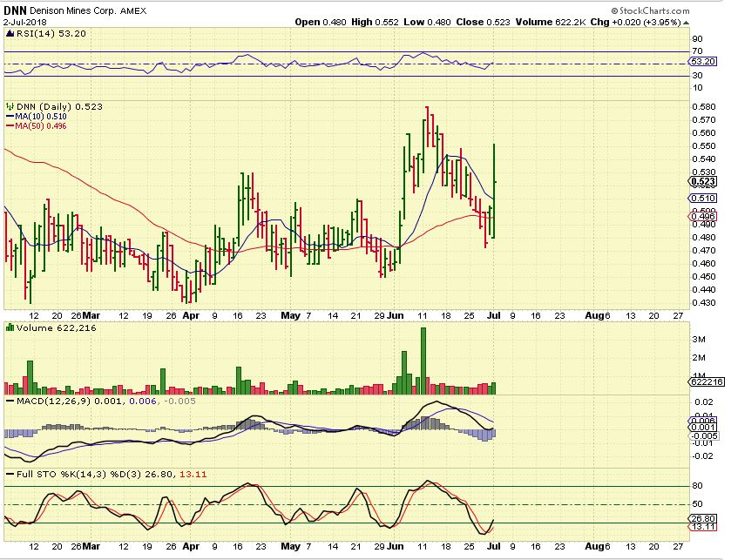Select the RSI value label 53.20
Image resolution: width=731 pixels, height=560 pixels.
(x=702, y=63)
